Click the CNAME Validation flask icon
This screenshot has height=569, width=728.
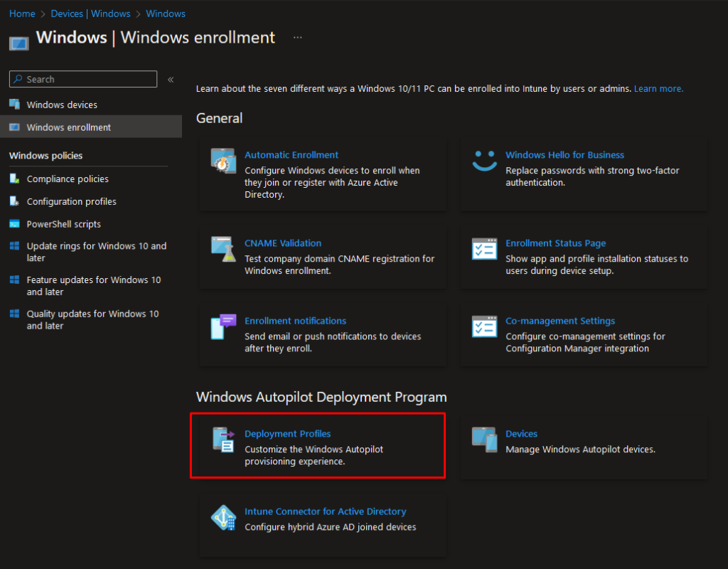tap(223, 249)
